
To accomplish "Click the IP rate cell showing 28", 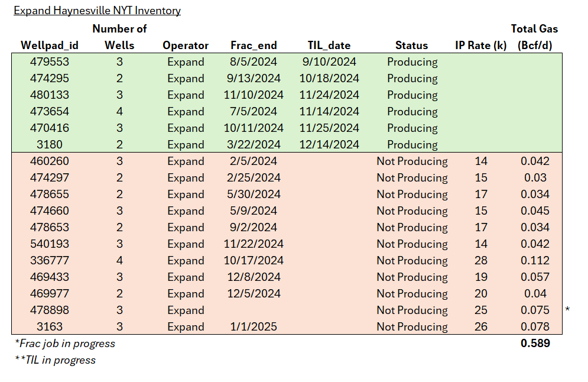I will click(x=481, y=261).
